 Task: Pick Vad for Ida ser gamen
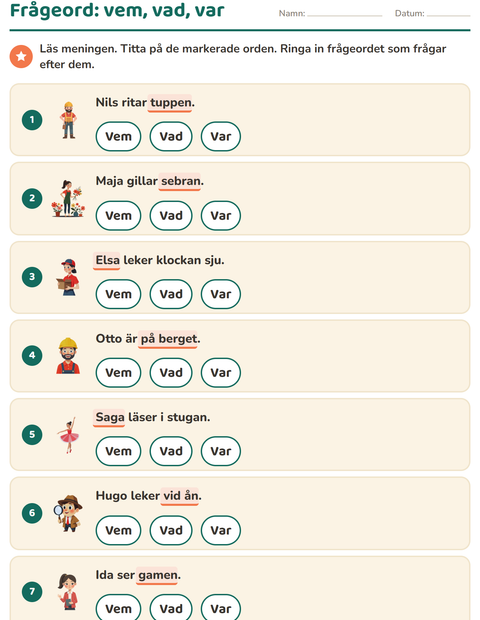click(x=171, y=609)
